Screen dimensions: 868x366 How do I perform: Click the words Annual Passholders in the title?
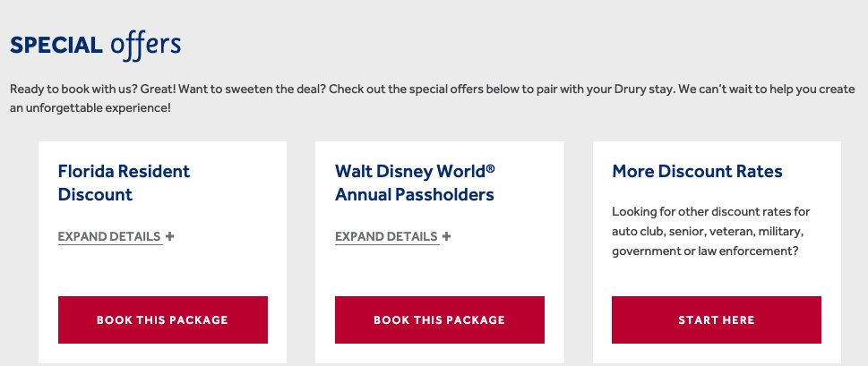[x=414, y=194]
